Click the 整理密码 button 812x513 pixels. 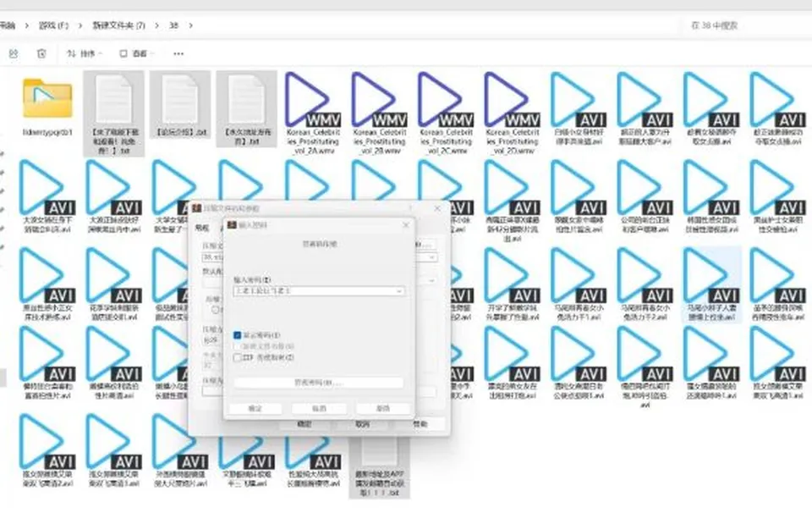click(319, 383)
